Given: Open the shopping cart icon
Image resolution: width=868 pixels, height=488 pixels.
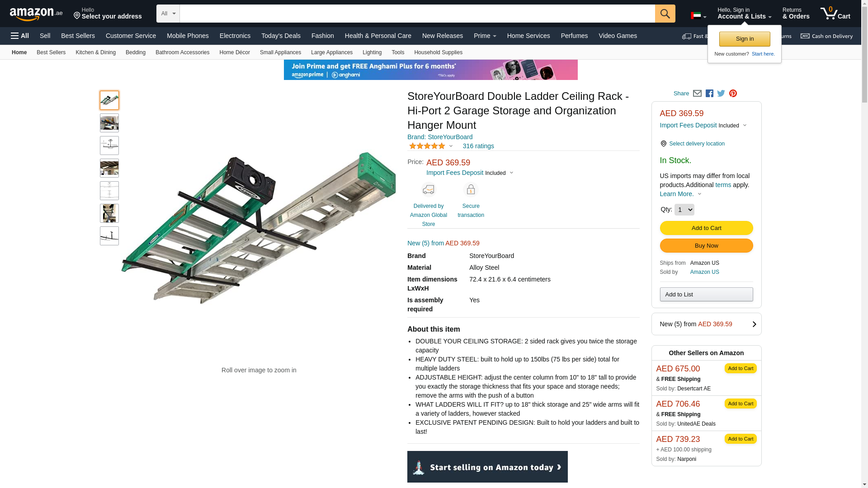Looking at the screenshot, I should (835, 14).
